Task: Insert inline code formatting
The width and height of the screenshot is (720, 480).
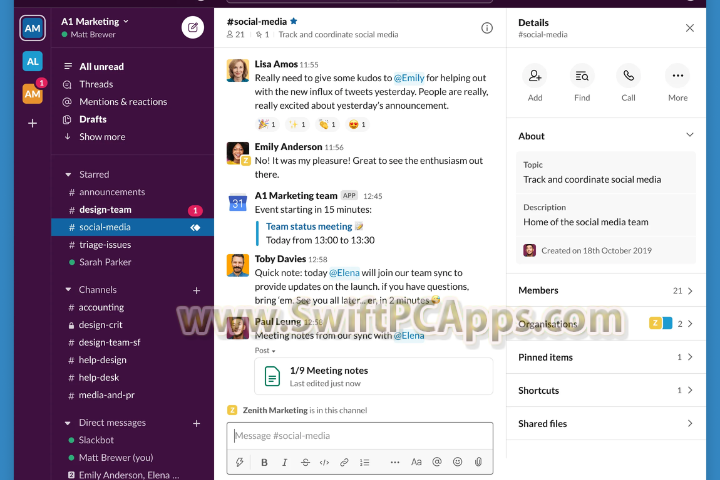Action: tap(324, 462)
